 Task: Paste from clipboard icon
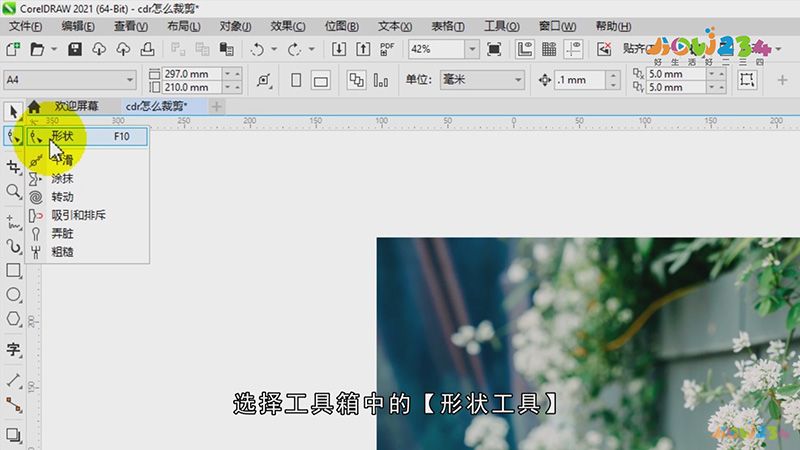[227, 49]
